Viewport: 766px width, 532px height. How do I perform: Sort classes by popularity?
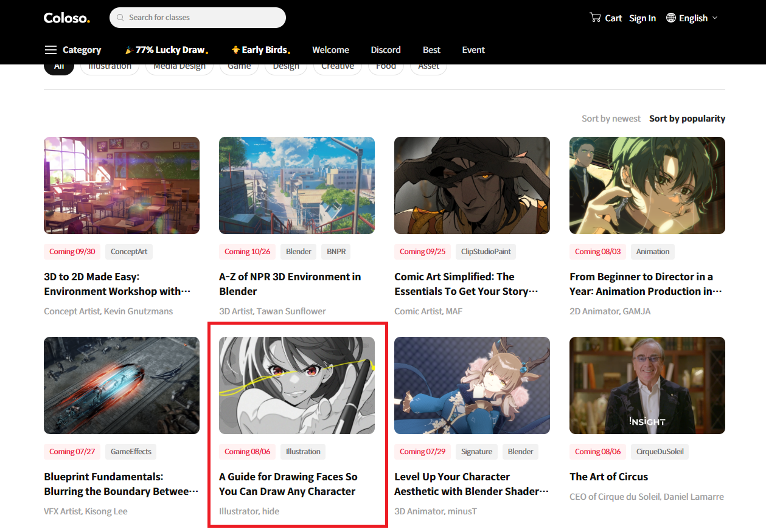(687, 119)
